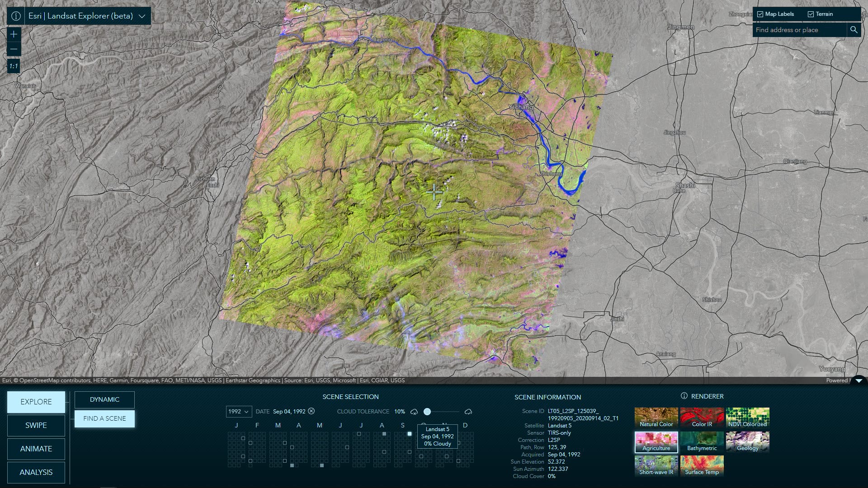
Task: Open the app info icon
Action: [x=16, y=16]
